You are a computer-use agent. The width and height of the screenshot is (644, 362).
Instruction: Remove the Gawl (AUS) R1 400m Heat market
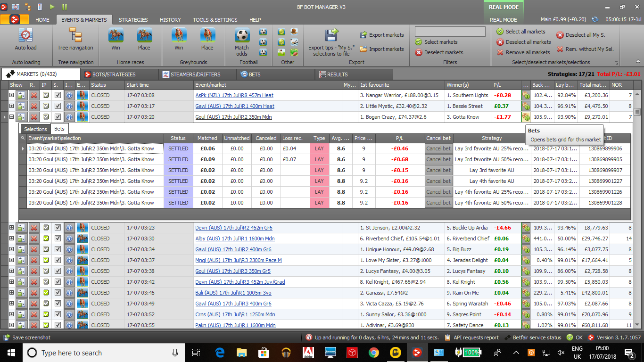(34, 106)
